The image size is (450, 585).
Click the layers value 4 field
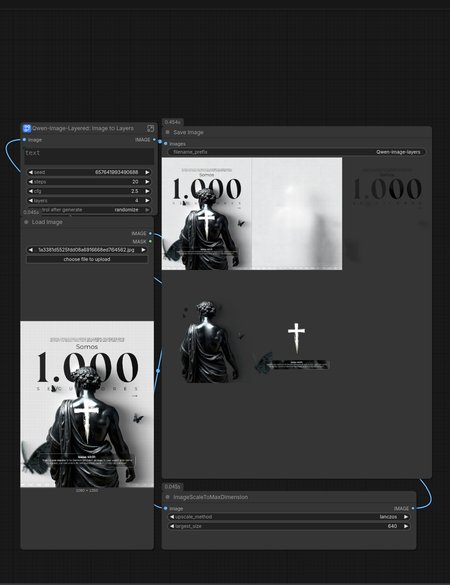(89, 200)
